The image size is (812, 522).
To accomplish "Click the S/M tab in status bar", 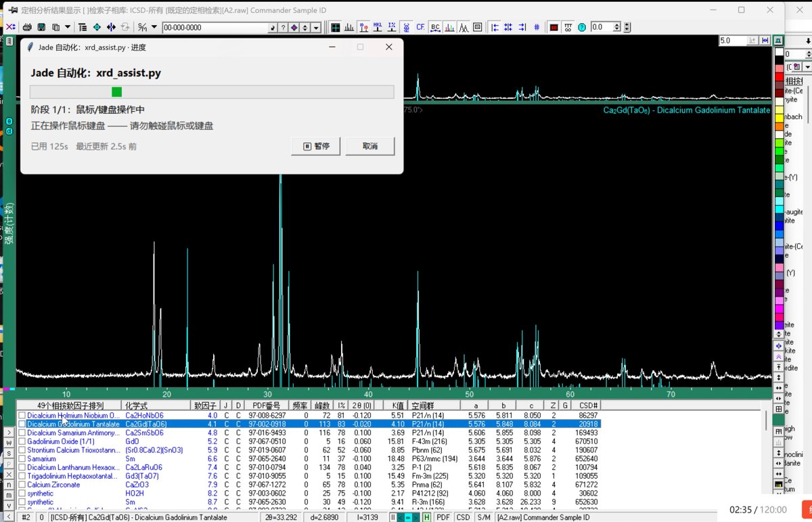I will point(483,517).
